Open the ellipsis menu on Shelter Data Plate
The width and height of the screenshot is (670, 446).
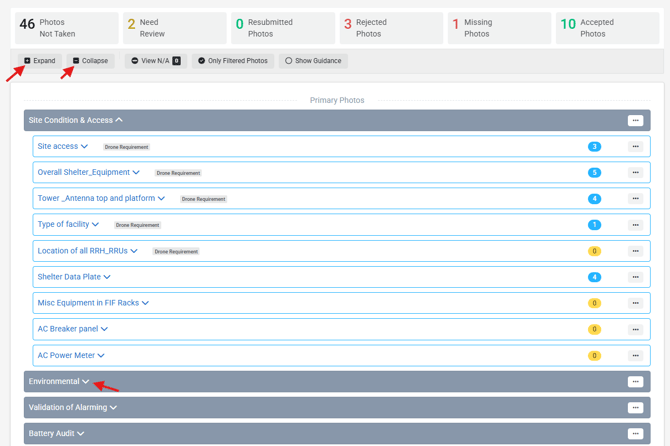tap(635, 277)
